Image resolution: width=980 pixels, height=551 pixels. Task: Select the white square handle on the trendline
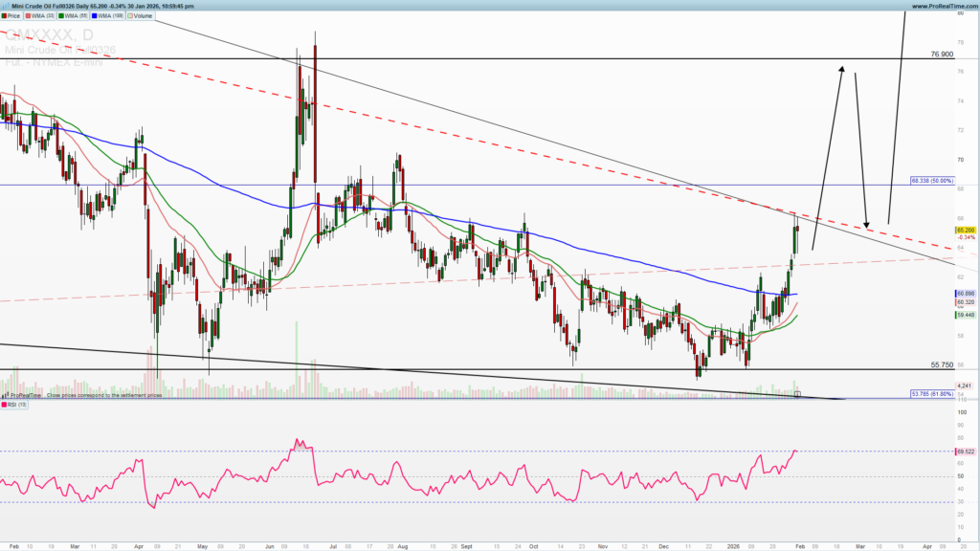click(x=797, y=394)
